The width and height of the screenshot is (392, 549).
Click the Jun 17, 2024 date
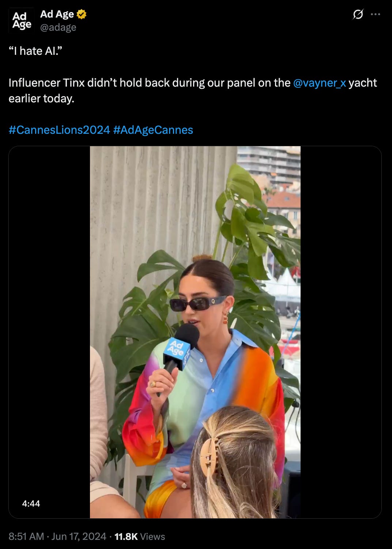(79, 537)
